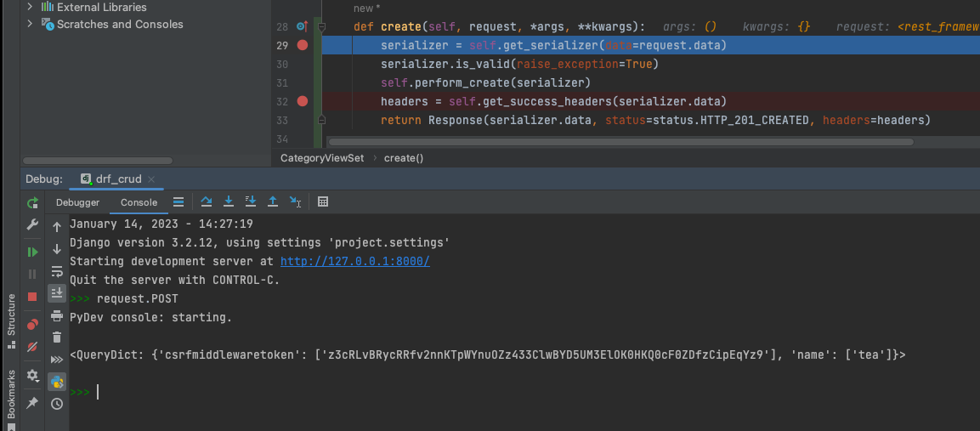Click the line 30 gutter number

(x=282, y=64)
